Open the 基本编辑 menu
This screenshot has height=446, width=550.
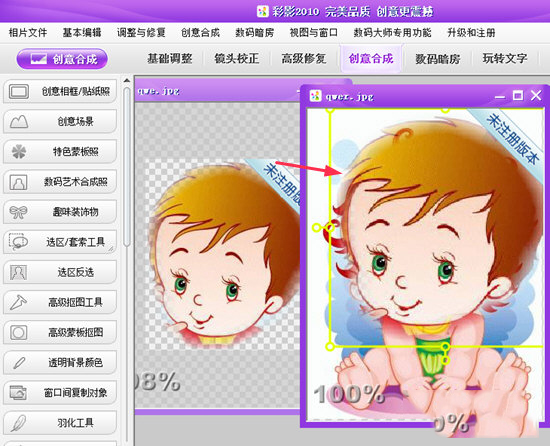(82, 33)
